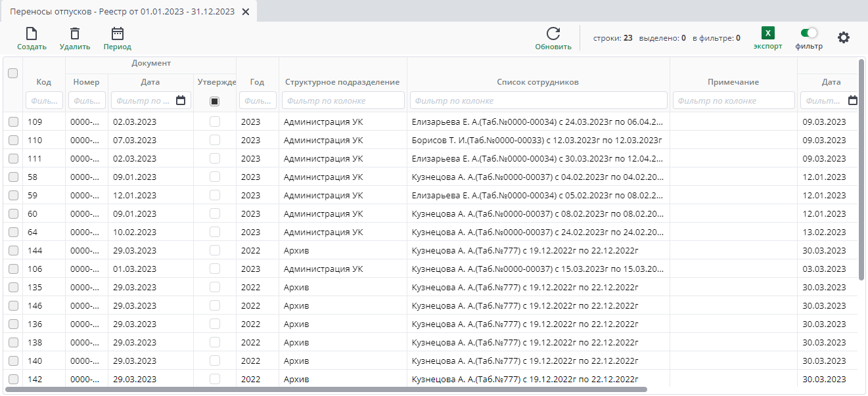The width and height of the screenshot is (868, 396).
Task: Focus the Примечание filter field
Action: tap(733, 100)
